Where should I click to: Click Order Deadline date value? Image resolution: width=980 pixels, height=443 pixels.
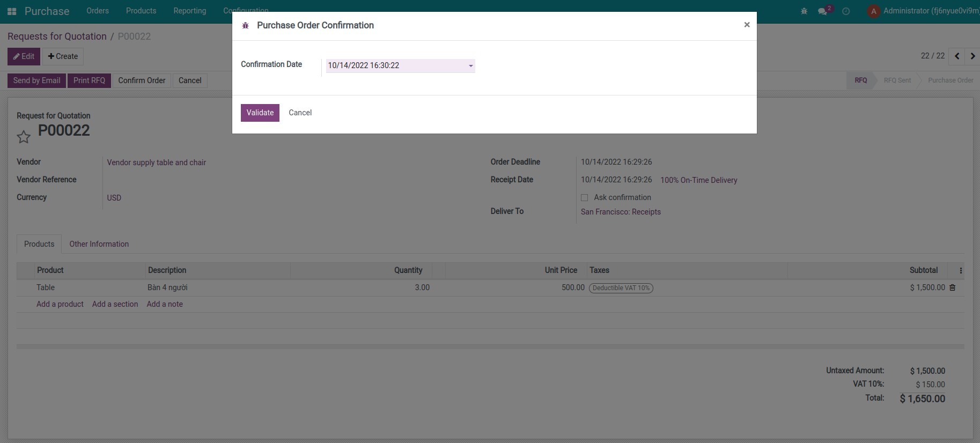coord(616,162)
